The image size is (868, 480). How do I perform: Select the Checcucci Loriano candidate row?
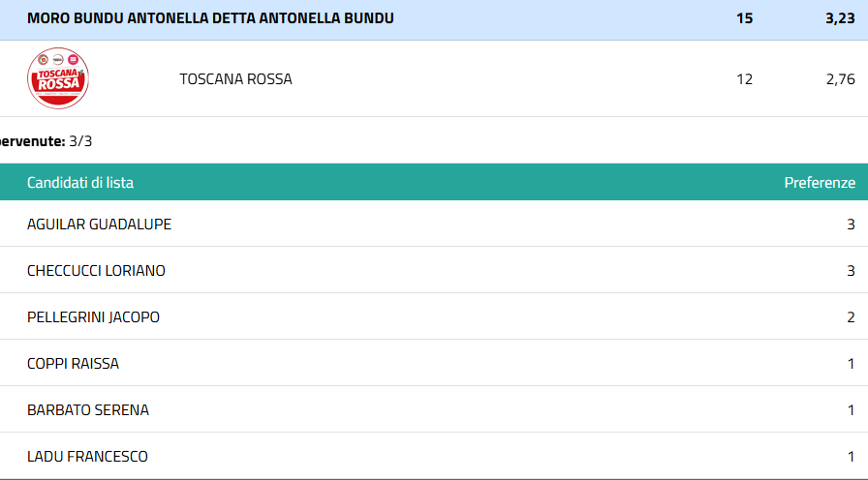click(x=96, y=271)
